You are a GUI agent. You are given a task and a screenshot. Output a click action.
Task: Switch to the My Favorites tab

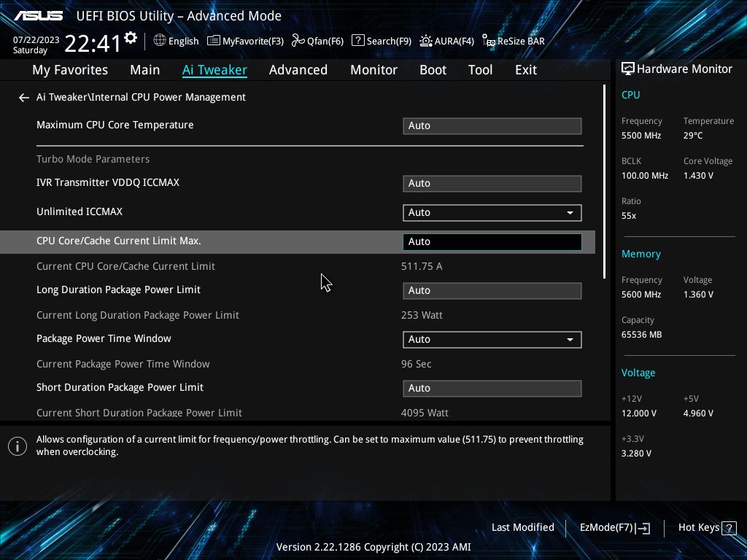pyautogui.click(x=70, y=70)
